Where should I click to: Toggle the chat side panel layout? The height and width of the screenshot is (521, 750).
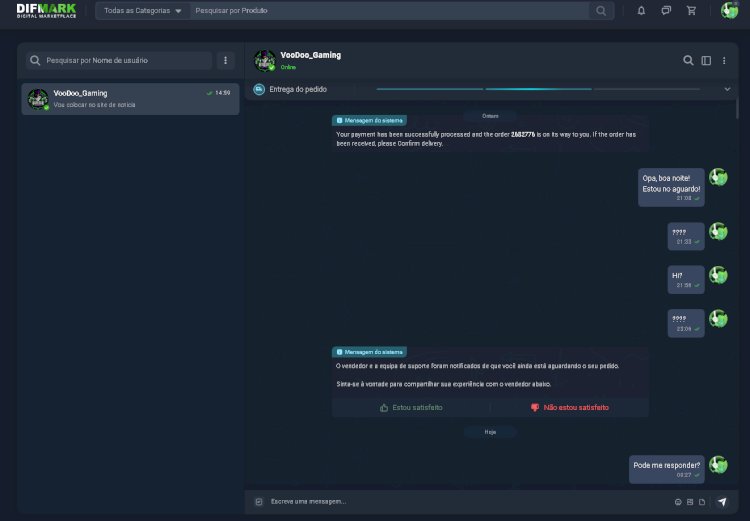(706, 60)
